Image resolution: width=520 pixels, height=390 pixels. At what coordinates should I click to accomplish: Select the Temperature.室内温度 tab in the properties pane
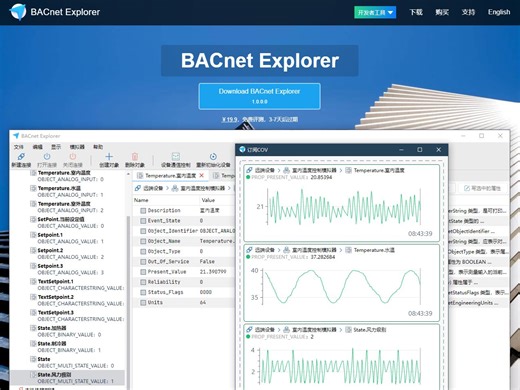click(x=170, y=175)
